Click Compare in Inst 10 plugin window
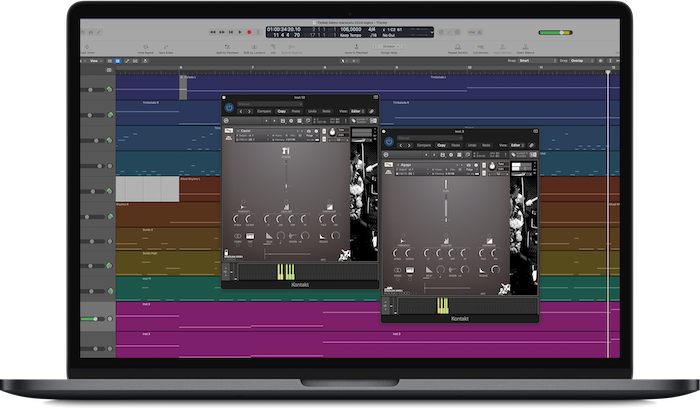The width and height of the screenshot is (700, 408). (x=264, y=111)
